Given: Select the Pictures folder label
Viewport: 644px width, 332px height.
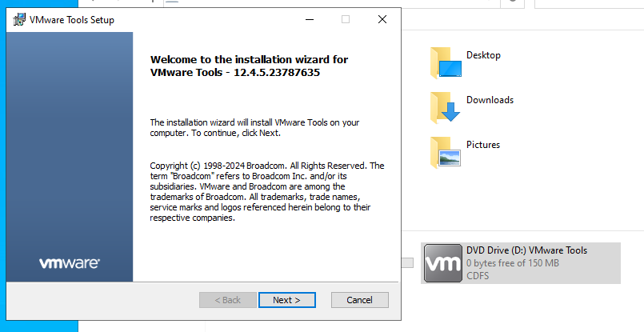Looking at the screenshot, I should (x=483, y=145).
